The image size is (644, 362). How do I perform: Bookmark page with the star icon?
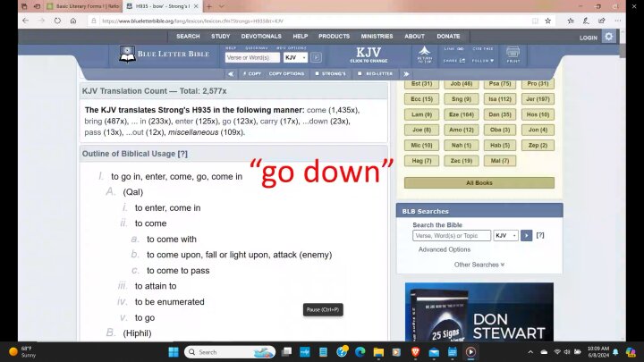click(548, 21)
